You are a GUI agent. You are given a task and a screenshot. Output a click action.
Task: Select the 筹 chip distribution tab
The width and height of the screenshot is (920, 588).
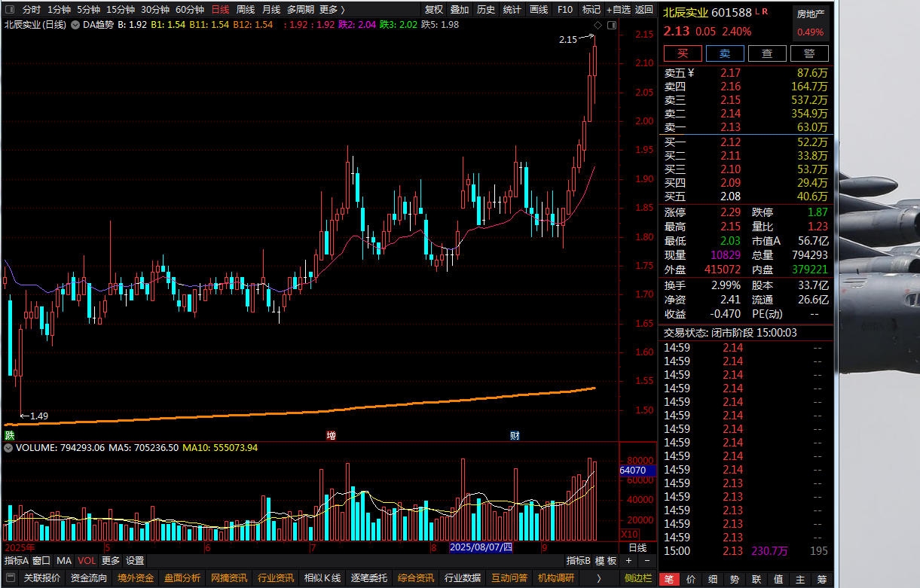pyautogui.click(x=822, y=580)
